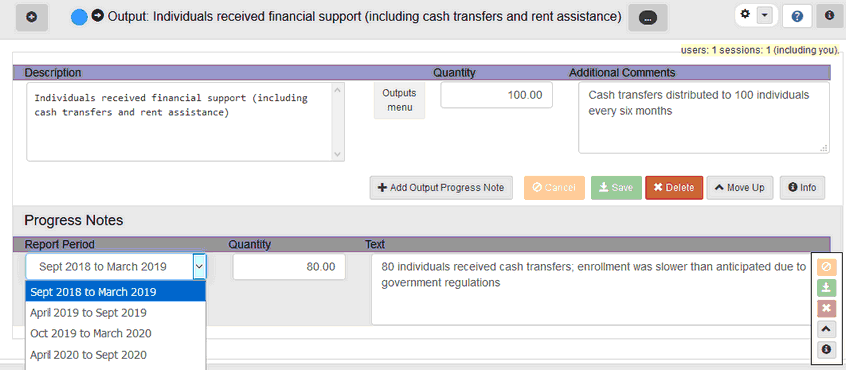
Task: Click the blue circle status indicator
Action: (x=79, y=18)
